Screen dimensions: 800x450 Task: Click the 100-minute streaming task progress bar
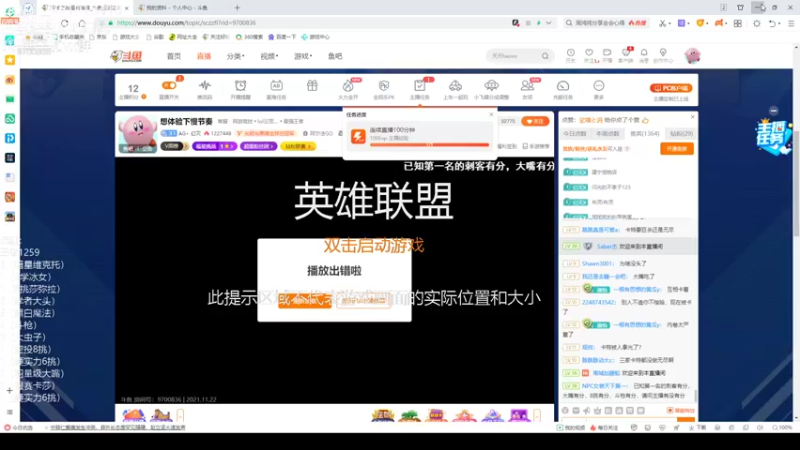[x=429, y=145]
